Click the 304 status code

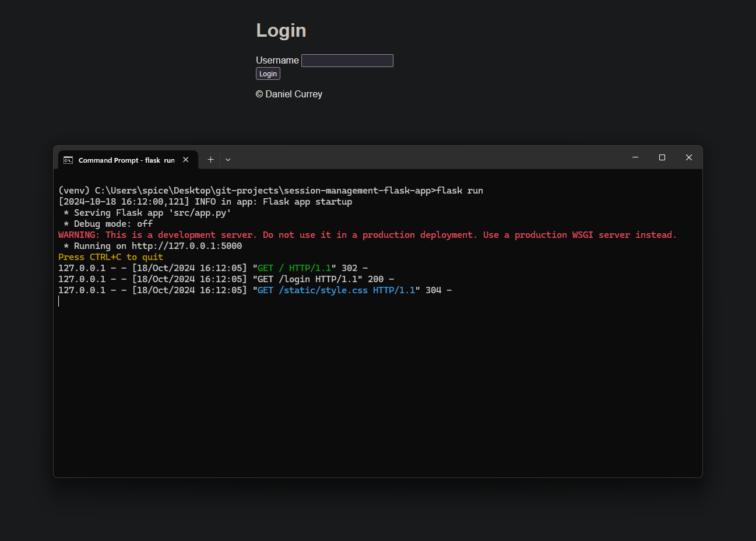click(434, 290)
